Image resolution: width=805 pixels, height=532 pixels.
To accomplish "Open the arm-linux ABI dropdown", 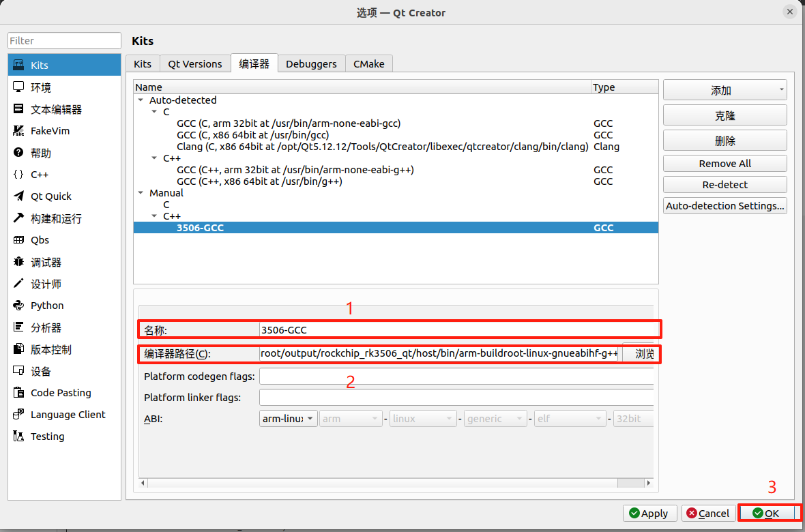I will (x=289, y=419).
